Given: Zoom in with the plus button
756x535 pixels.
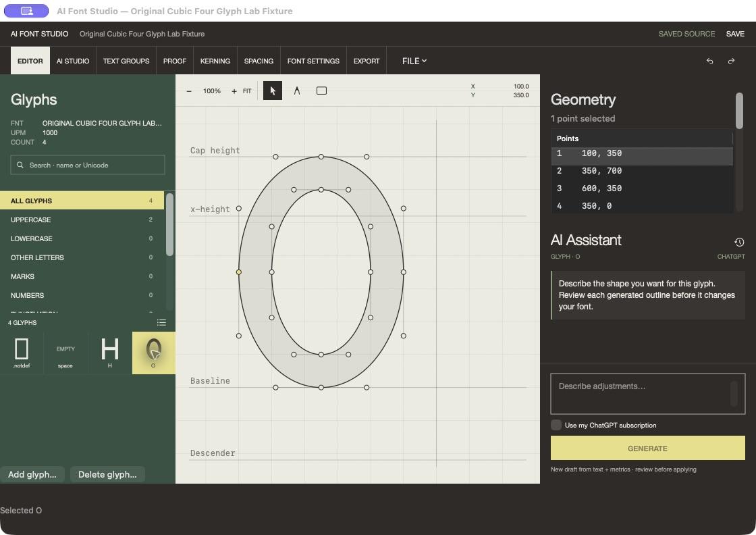Looking at the screenshot, I should click(234, 91).
